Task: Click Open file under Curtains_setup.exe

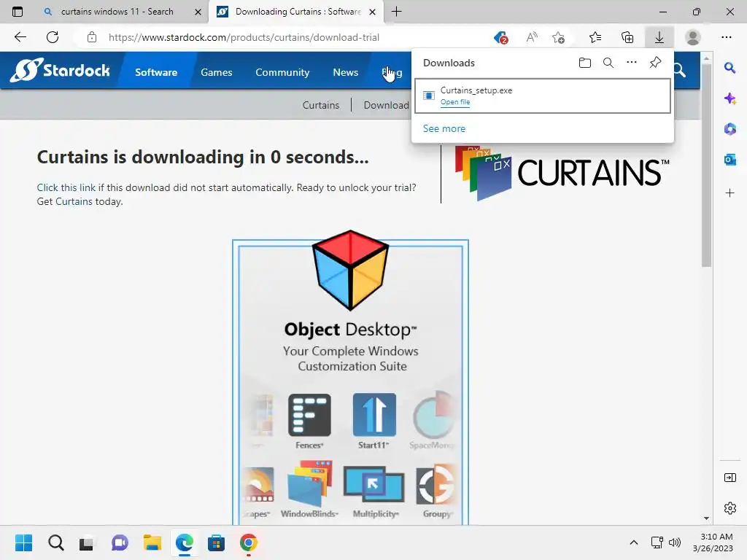Action: pyautogui.click(x=455, y=102)
